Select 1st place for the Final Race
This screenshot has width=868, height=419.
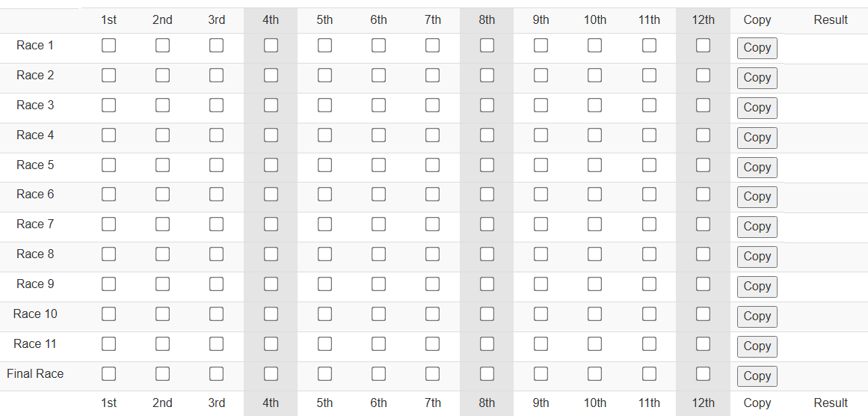point(108,374)
